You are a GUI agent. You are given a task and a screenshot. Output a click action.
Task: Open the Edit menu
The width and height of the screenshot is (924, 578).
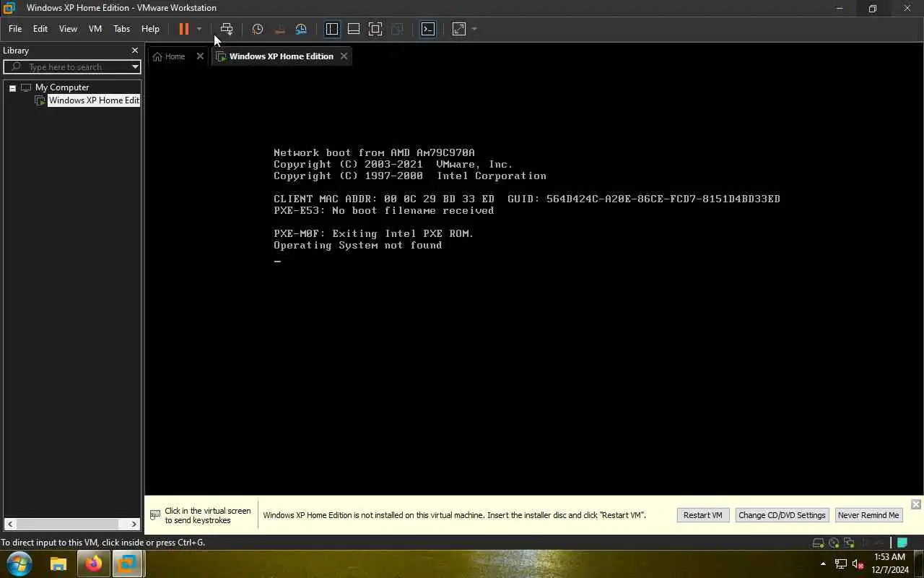40,29
